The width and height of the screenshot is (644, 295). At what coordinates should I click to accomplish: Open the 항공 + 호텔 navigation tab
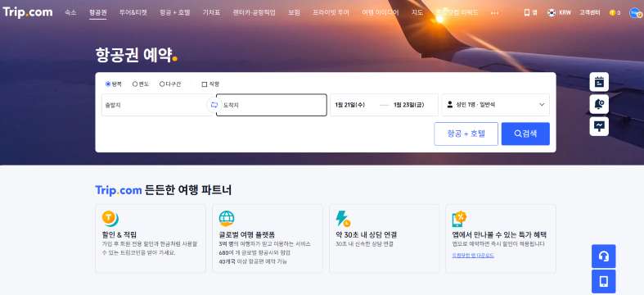click(175, 13)
